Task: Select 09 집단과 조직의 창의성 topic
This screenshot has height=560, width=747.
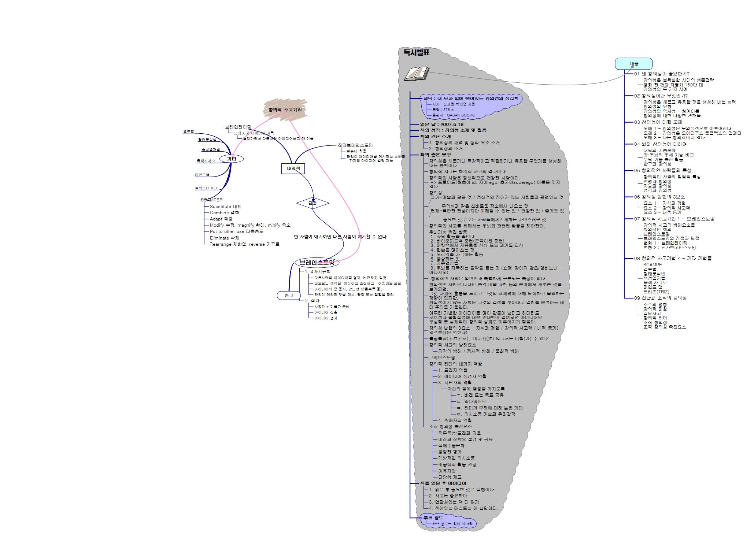Action: click(x=660, y=298)
